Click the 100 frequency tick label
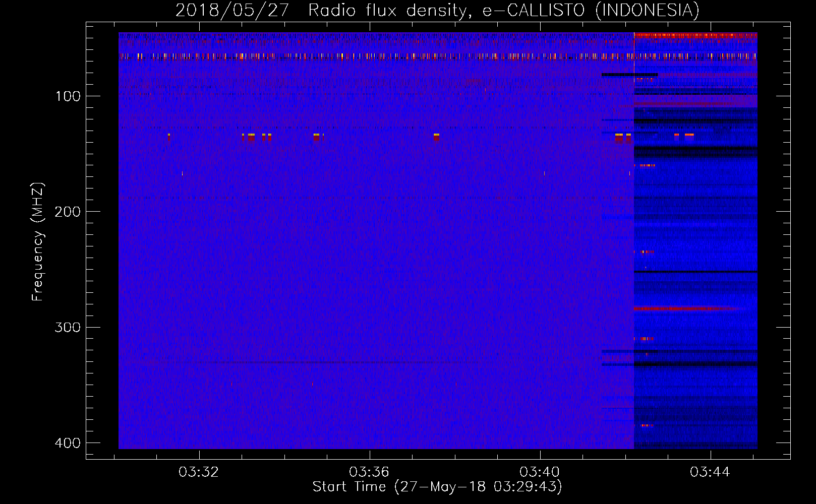 [68, 96]
